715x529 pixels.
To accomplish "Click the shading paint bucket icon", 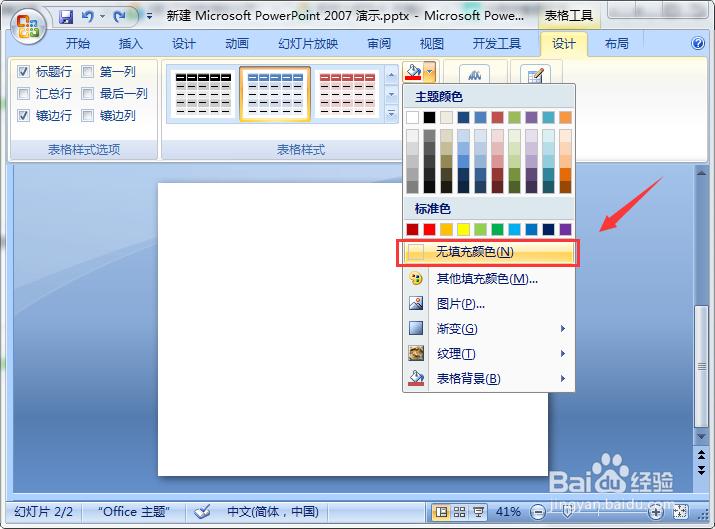I will point(413,72).
